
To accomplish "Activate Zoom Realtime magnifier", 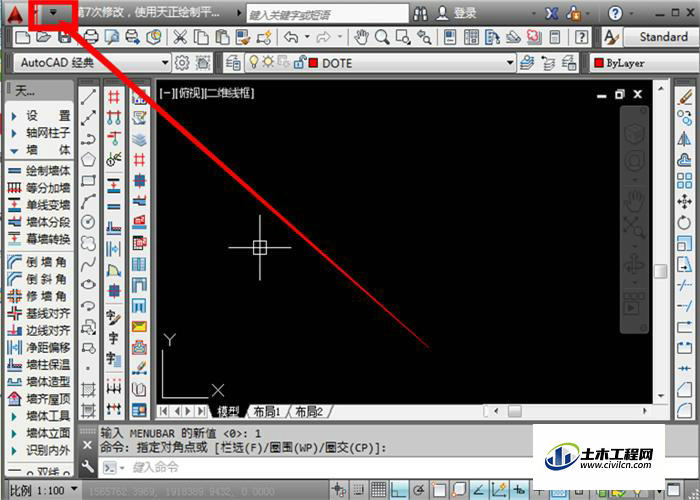I will click(382, 37).
